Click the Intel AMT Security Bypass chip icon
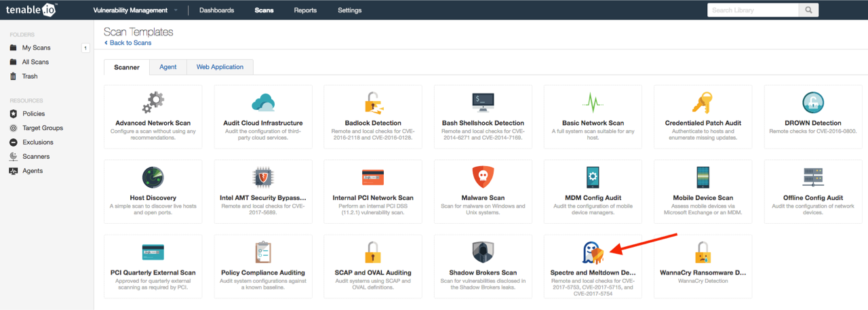This screenshot has width=868, height=310. (x=262, y=178)
